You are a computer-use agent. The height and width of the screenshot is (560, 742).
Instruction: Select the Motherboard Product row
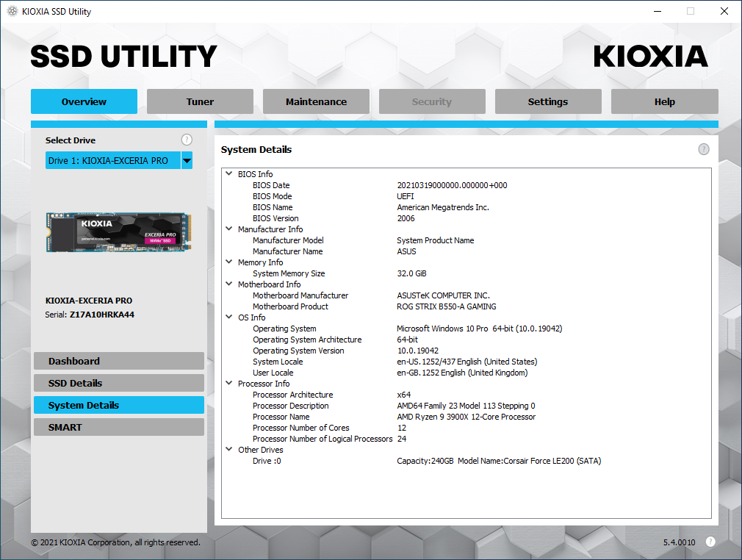coord(466,306)
